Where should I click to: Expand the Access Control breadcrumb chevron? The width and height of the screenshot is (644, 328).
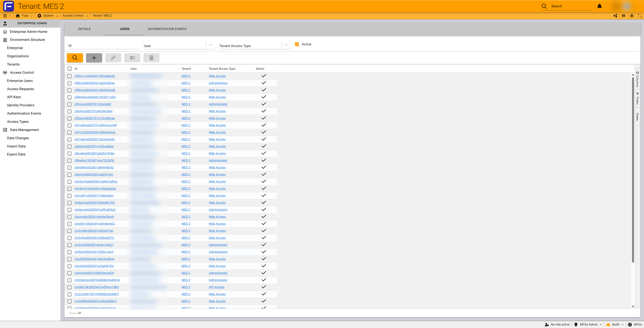point(87,16)
